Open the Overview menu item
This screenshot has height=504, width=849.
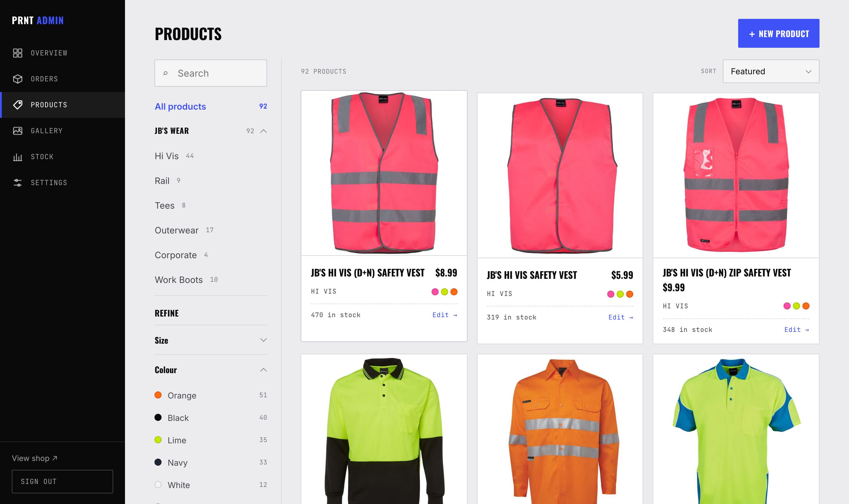tap(62, 53)
